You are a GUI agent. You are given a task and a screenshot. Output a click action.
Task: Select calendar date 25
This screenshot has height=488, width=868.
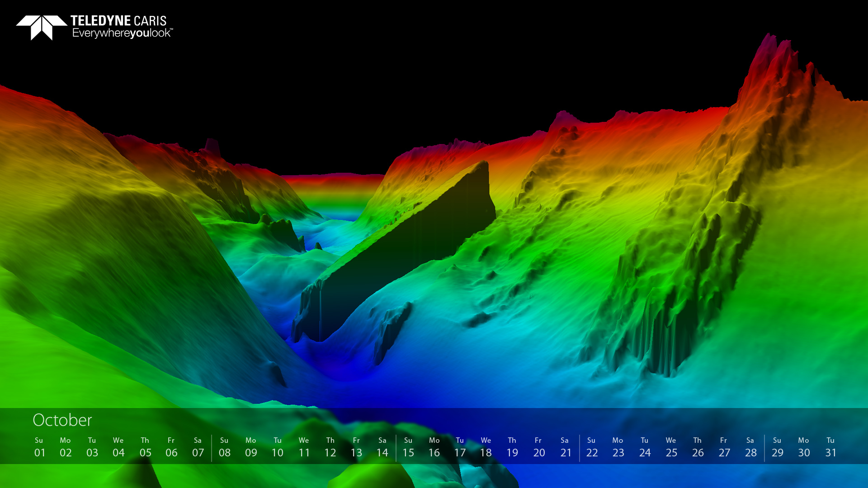click(x=671, y=453)
